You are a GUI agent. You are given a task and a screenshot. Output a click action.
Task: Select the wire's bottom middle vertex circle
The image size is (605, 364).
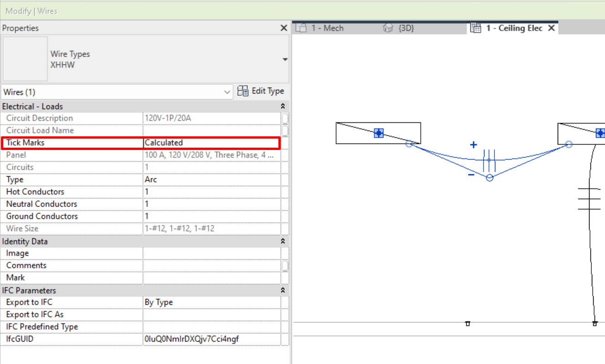pos(489,178)
